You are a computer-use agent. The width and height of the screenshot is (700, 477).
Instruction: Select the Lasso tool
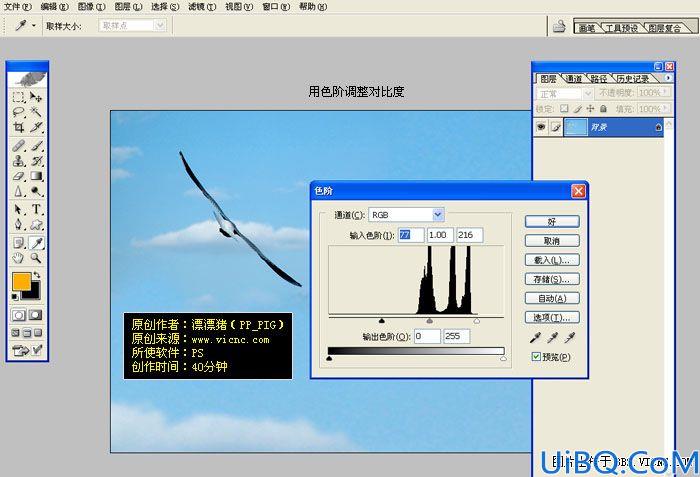pos(18,112)
